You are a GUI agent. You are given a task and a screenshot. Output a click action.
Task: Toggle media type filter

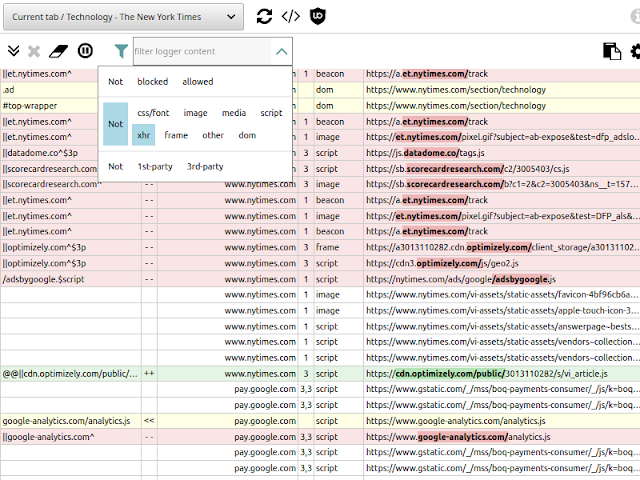234,113
